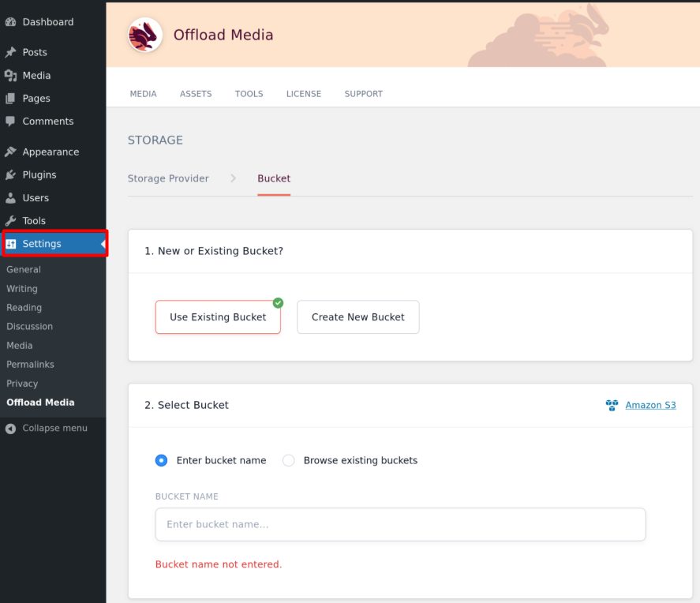Go back to Storage Provider step

pos(168,178)
